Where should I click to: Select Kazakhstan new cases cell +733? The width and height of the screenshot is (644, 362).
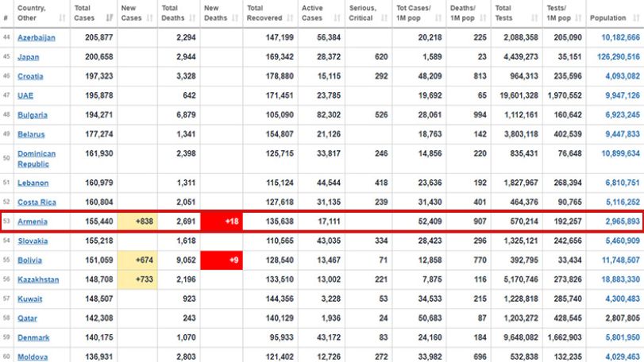tap(137, 279)
